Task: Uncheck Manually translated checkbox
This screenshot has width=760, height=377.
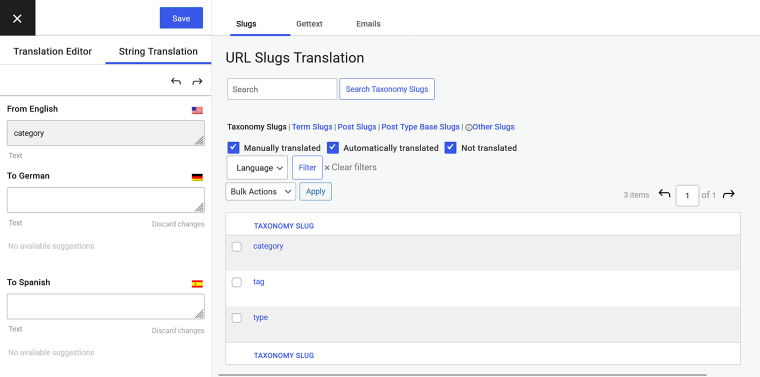Action: click(233, 147)
